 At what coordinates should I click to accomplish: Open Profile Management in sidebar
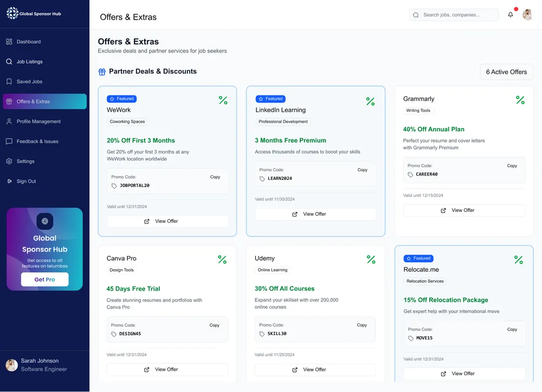click(44, 121)
